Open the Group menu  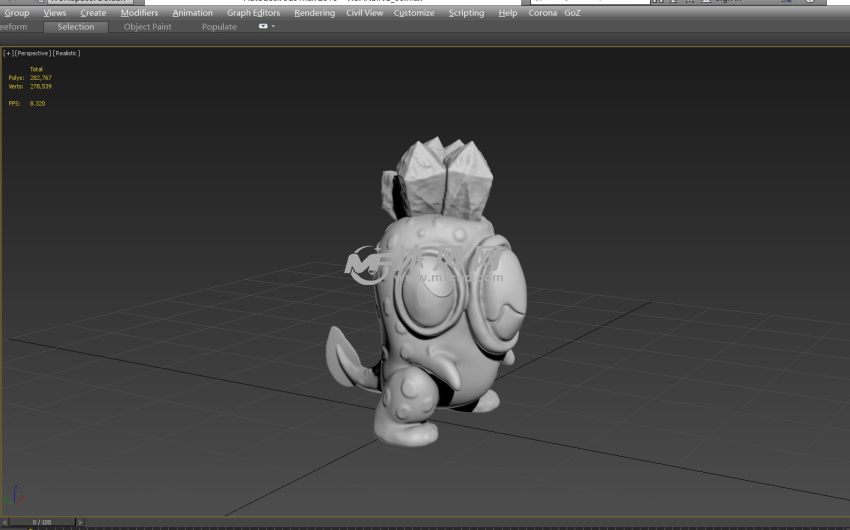click(17, 13)
